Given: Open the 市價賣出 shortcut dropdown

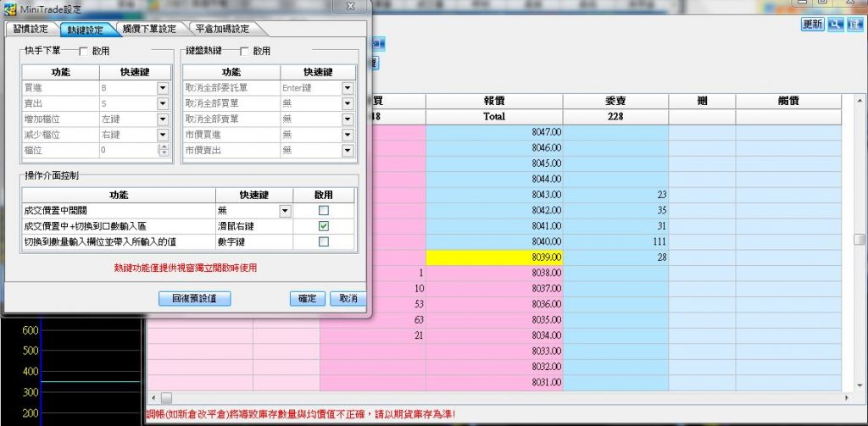Looking at the screenshot, I should click(x=348, y=149).
